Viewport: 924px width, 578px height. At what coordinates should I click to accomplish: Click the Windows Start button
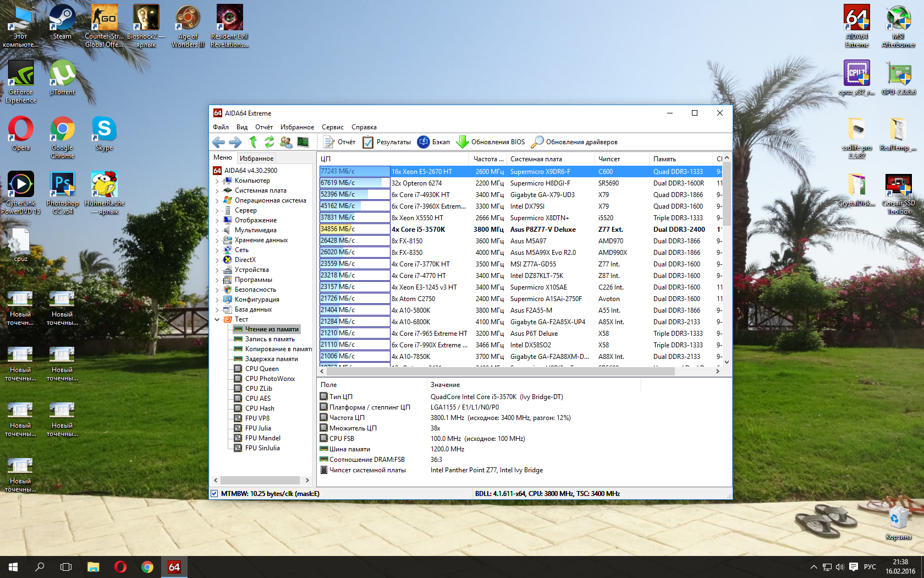(x=13, y=567)
